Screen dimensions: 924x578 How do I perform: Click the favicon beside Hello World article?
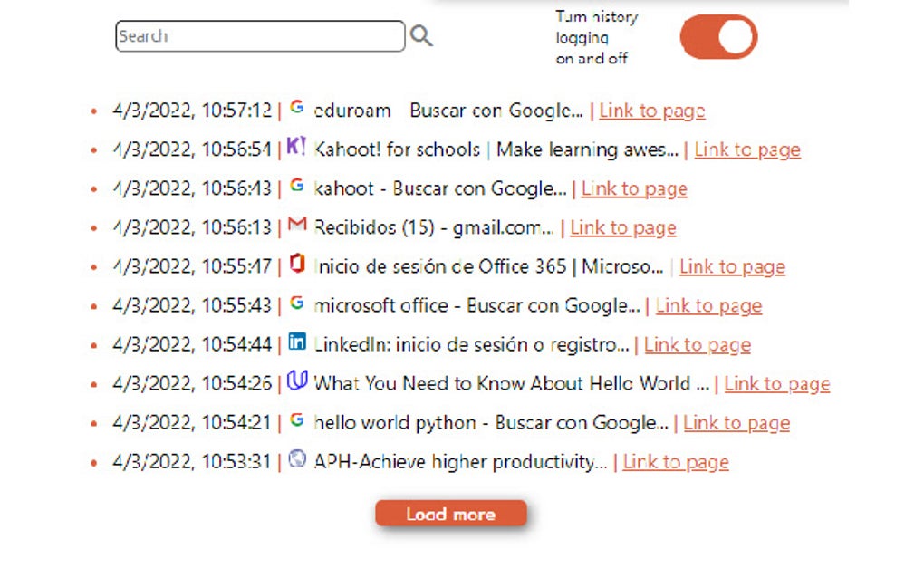click(x=297, y=381)
